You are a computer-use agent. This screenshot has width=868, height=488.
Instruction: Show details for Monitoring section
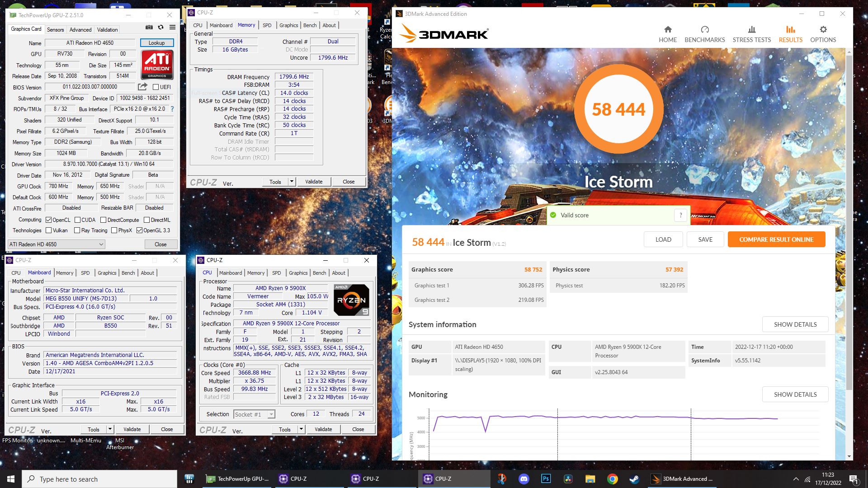click(x=795, y=394)
